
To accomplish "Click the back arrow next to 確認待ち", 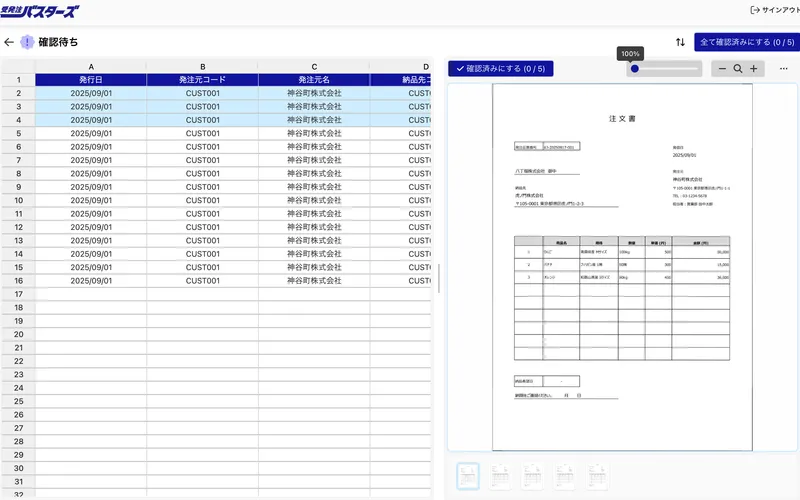I will pos(9,42).
